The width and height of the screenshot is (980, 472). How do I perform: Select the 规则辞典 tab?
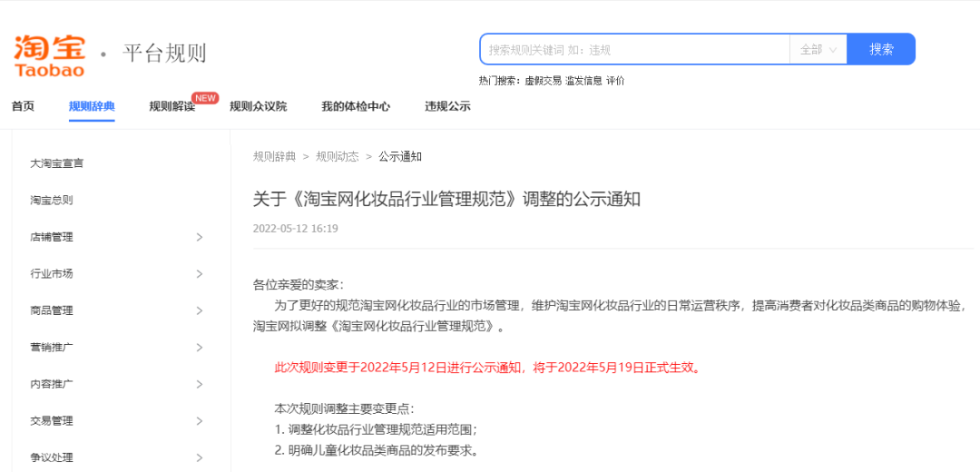(92, 106)
